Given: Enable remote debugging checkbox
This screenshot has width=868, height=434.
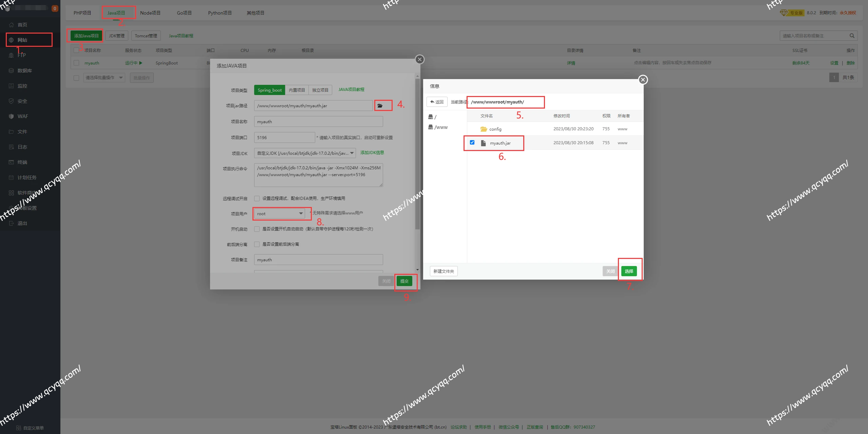Looking at the screenshot, I should 257,199.
